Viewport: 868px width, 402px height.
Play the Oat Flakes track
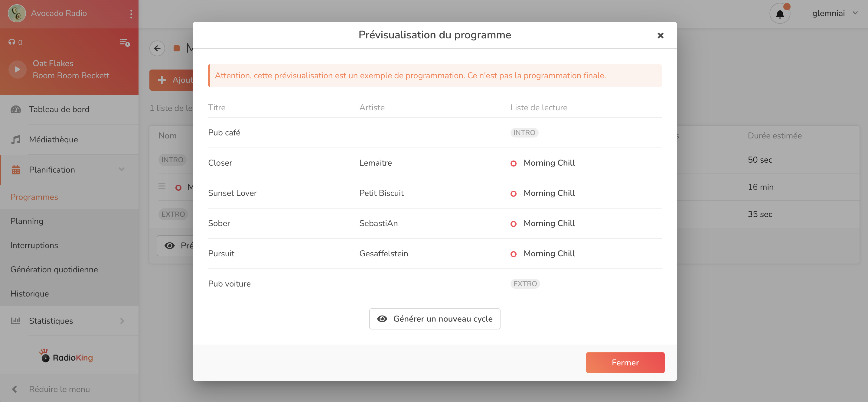tap(17, 69)
